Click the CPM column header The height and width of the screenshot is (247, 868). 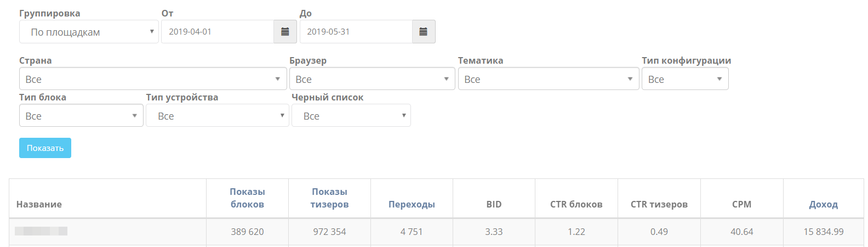coord(741,204)
